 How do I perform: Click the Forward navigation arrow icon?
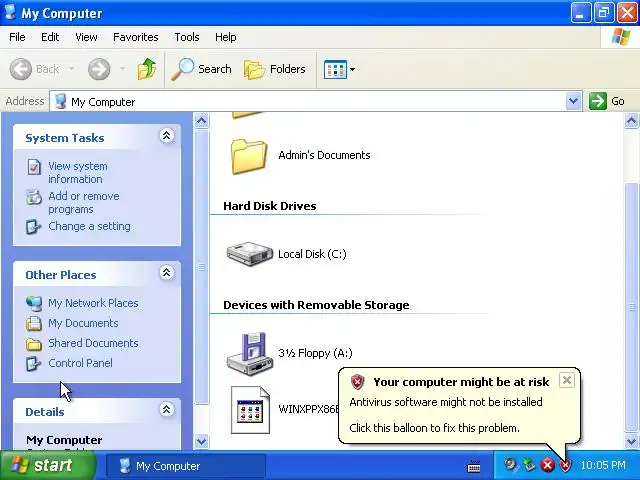(x=99, y=69)
